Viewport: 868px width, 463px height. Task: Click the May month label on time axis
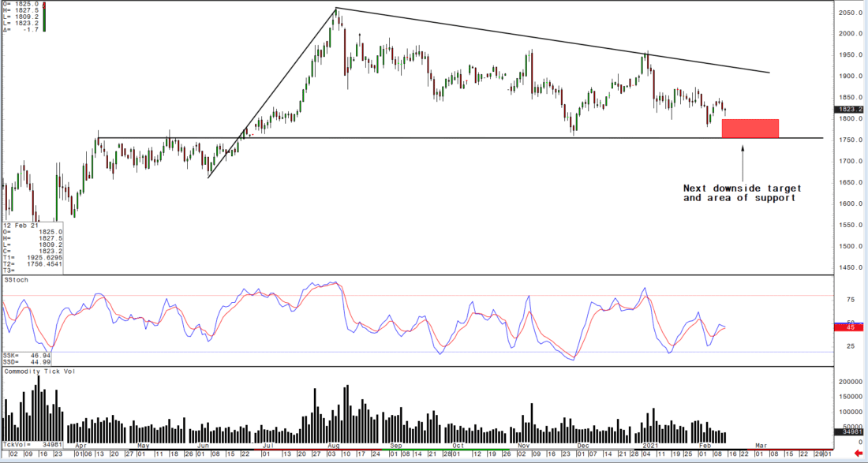click(144, 446)
